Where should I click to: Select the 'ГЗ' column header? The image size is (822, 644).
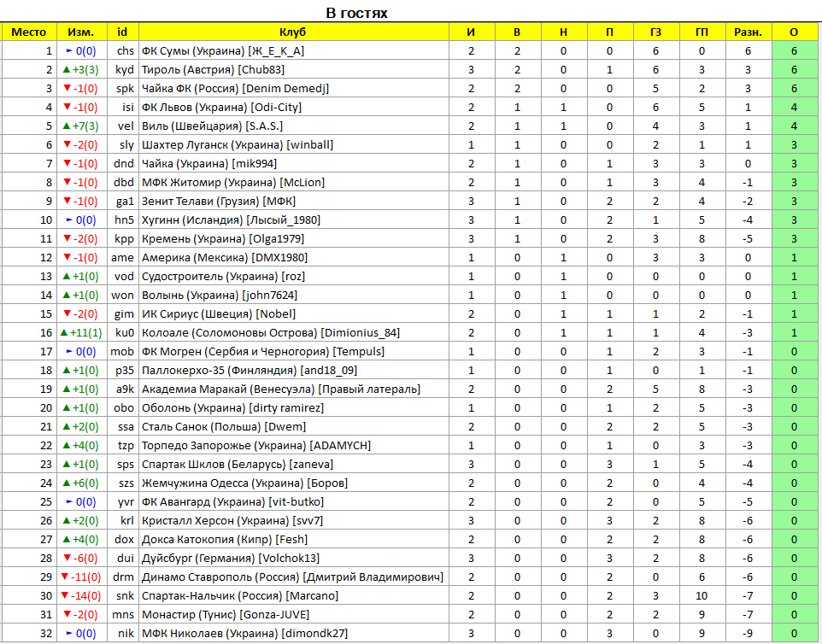(x=656, y=32)
